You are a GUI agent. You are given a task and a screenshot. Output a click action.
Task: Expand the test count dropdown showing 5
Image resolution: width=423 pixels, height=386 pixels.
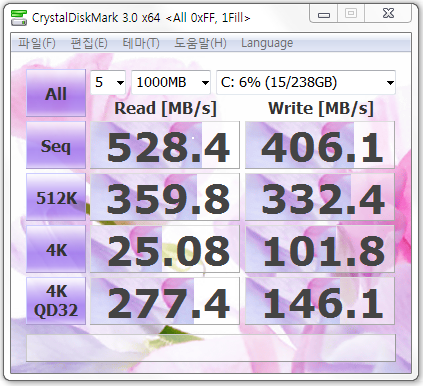tap(108, 82)
